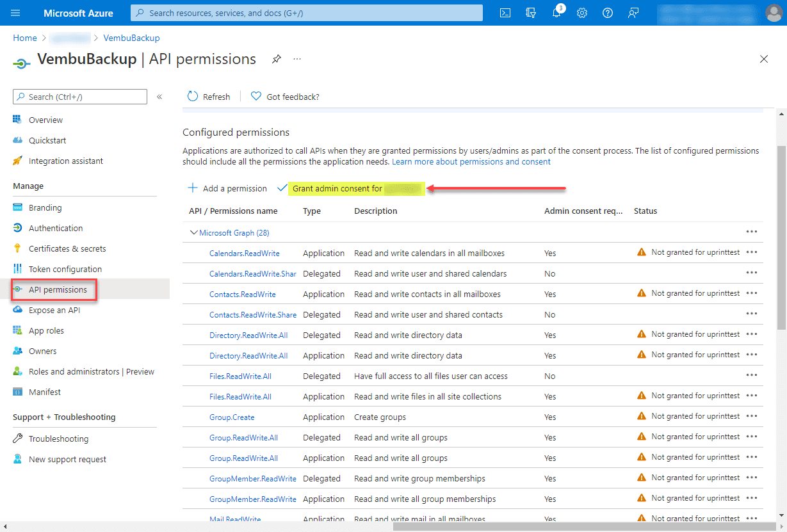Open the portal hamburger menu
Image resolution: width=787 pixels, height=532 pixels.
15,13
